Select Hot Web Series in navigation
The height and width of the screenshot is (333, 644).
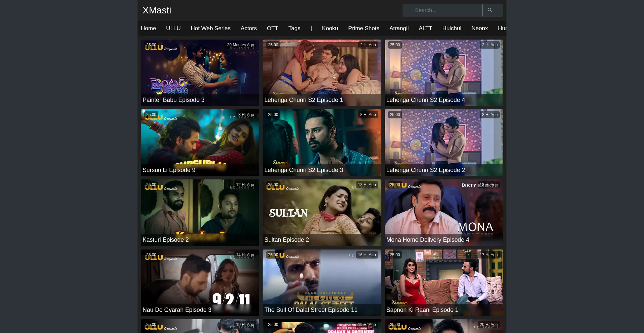[x=210, y=29]
